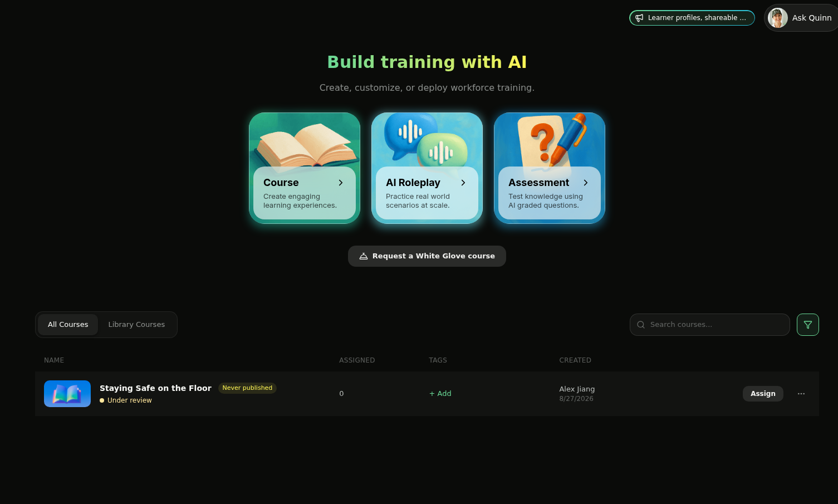
Task: Add a tag to the course row
Action: pos(440,394)
